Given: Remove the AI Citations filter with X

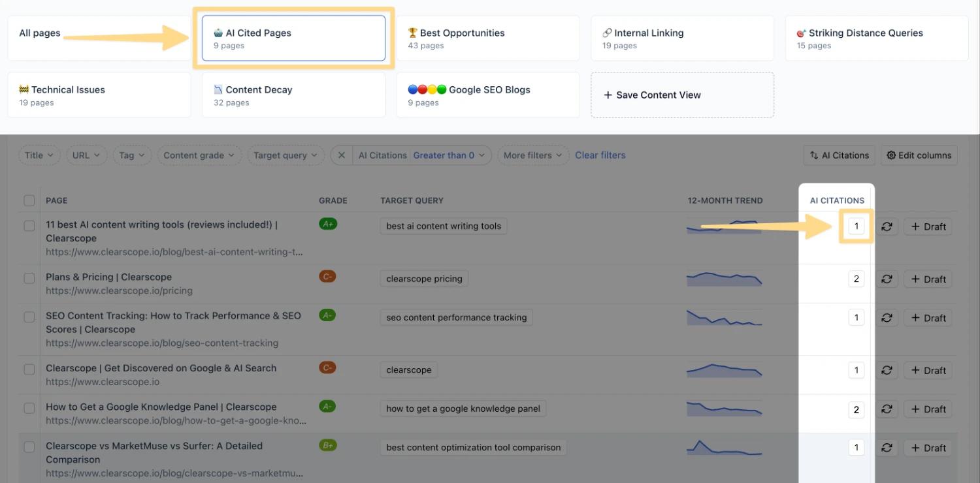Looking at the screenshot, I should tap(342, 155).
